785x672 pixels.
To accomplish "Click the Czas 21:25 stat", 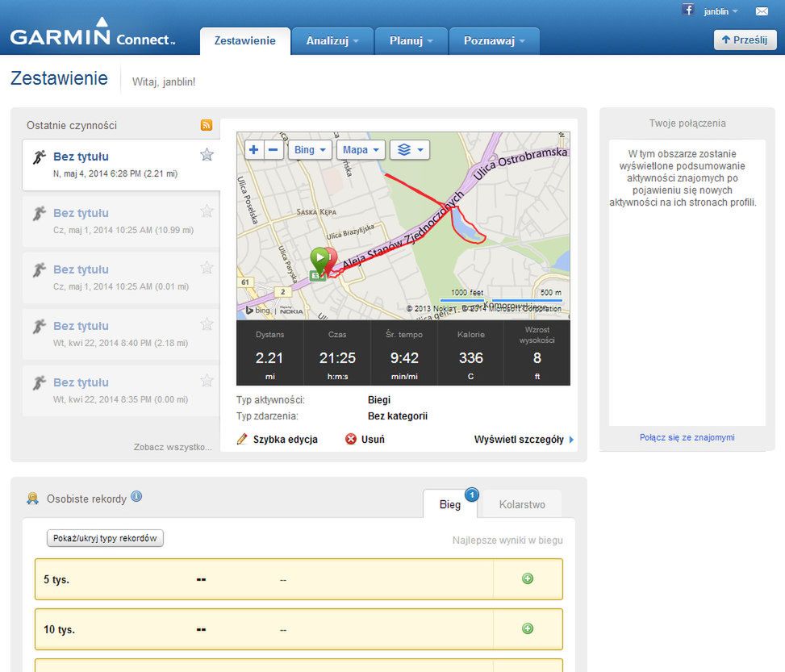I will coord(337,353).
